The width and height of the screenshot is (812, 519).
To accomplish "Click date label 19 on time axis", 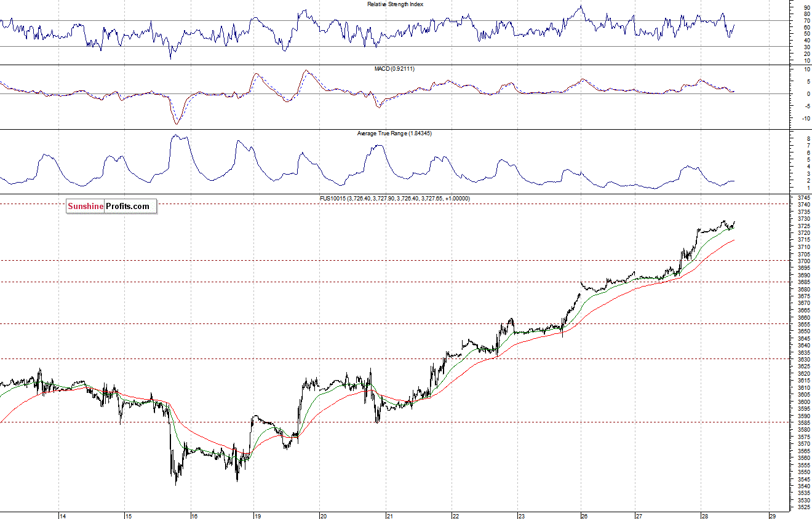I will click(x=258, y=515).
